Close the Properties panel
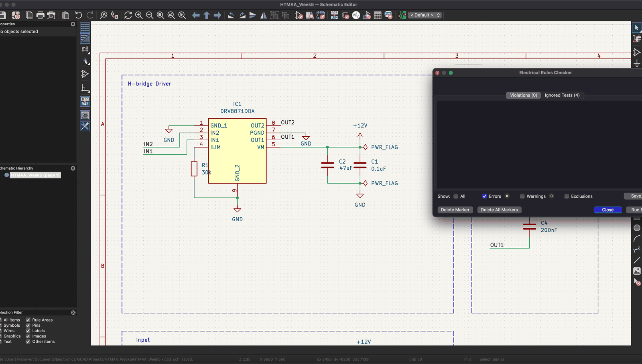The image size is (642, 364). (73, 24)
